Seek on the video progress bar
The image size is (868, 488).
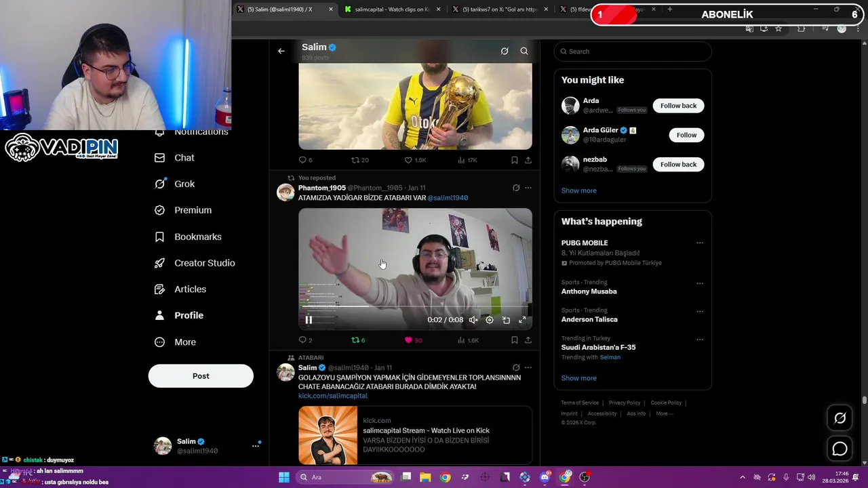point(415,306)
